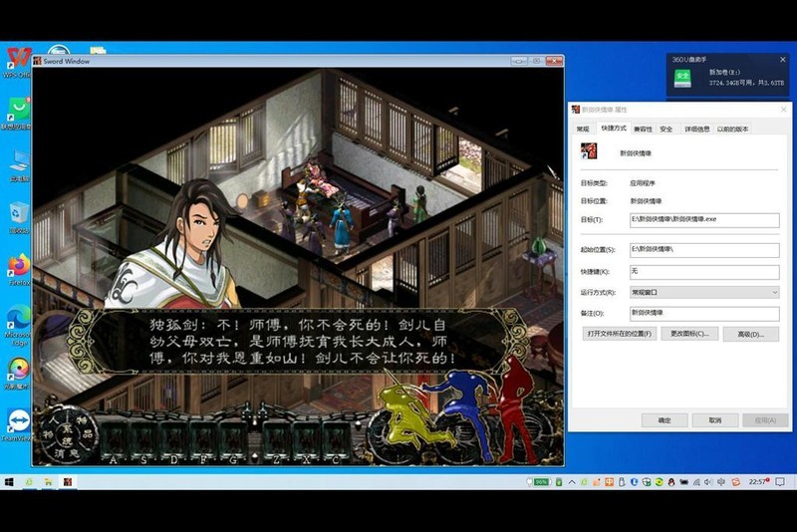Click 高级(D)... button

click(x=751, y=334)
